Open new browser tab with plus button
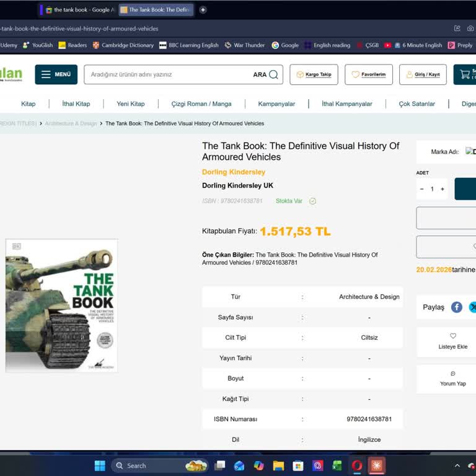The width and height of the screenshot is (476, 476). 203,10
